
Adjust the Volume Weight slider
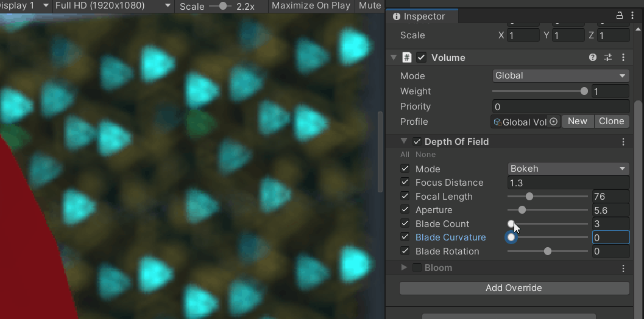tap(540, 91)
